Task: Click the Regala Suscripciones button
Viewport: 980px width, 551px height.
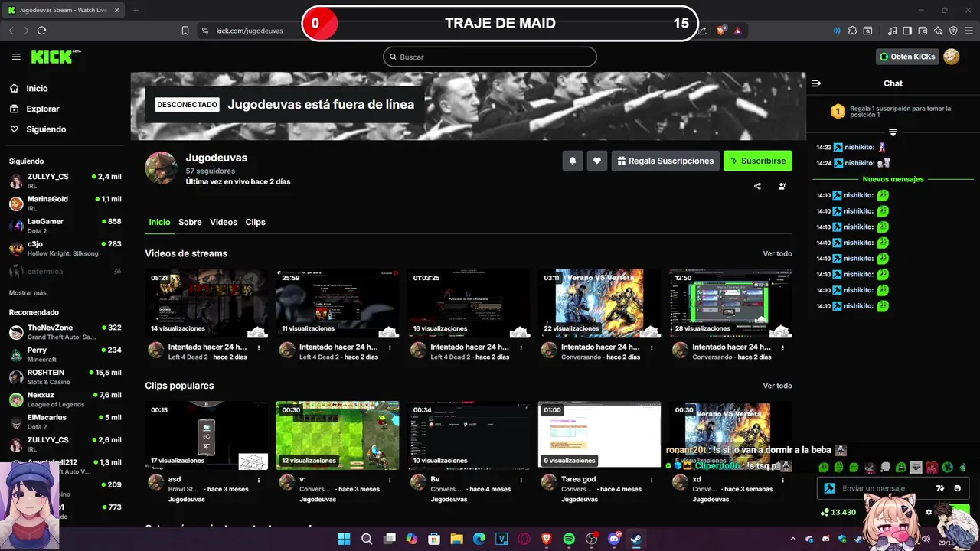Action: tap(665, 161)
